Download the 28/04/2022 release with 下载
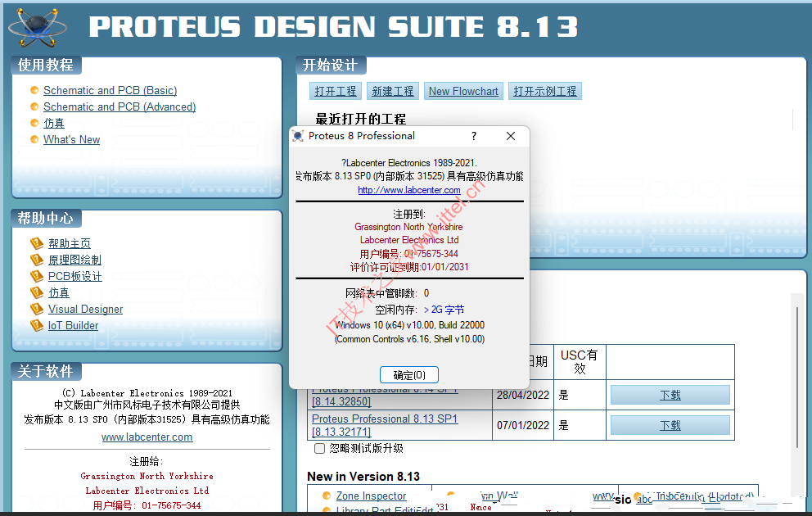 (670, 395)
